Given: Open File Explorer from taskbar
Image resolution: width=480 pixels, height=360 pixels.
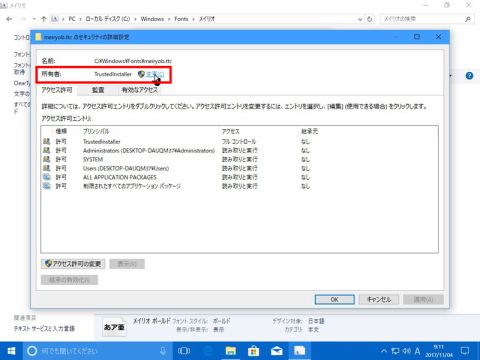Looking at the screenshot, I should point(231,351).
